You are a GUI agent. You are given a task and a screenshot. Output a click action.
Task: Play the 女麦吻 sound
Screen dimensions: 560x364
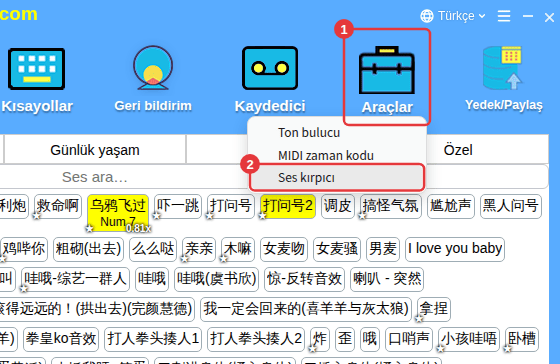[x=284, y=249]
